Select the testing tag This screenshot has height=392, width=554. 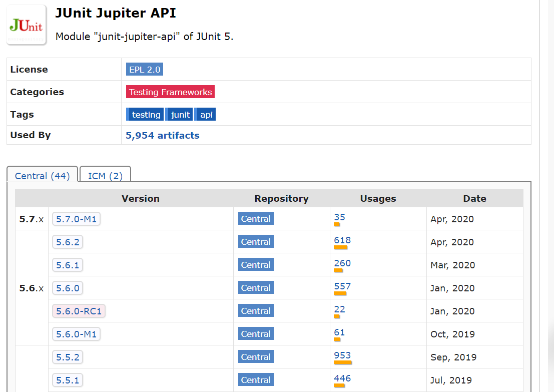(x=145, y=115)
